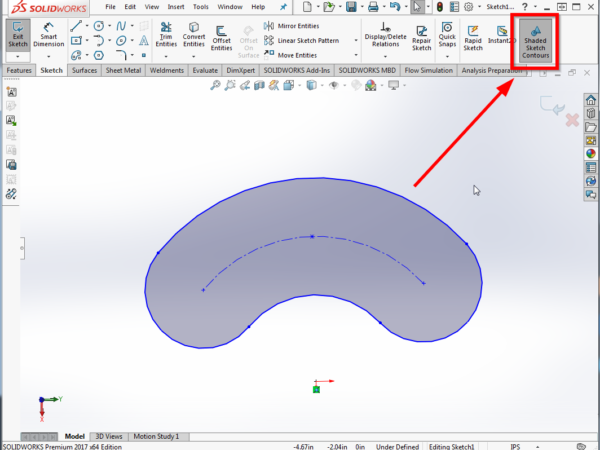The width and height of the screenshot is (600, 450).
Task: Open the Edit menu
Action: (x=130, y=7)
